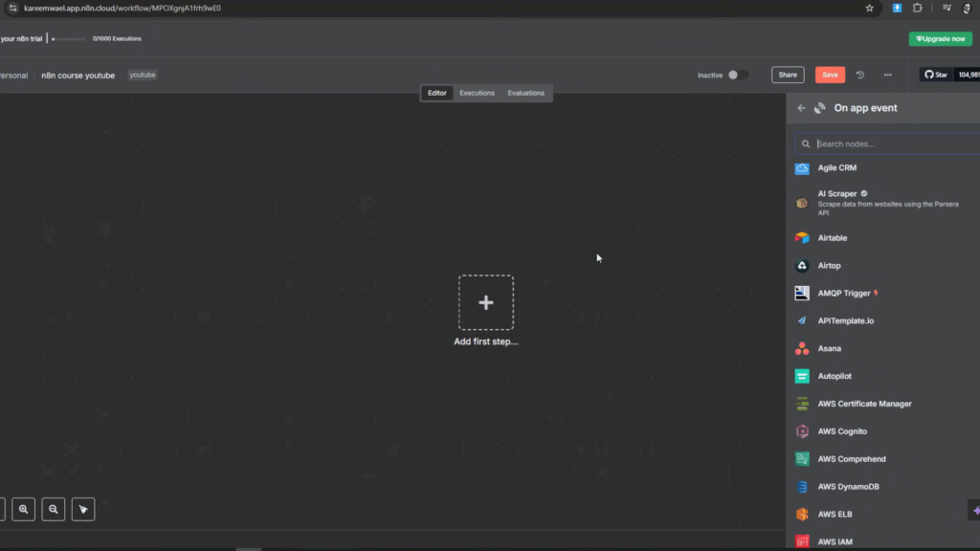Zoom out on the canvas

click(54, 509)
